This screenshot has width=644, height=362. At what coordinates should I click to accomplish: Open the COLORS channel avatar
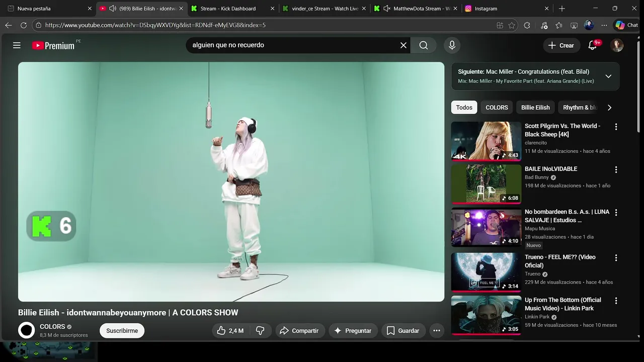(x=27, y=330)
